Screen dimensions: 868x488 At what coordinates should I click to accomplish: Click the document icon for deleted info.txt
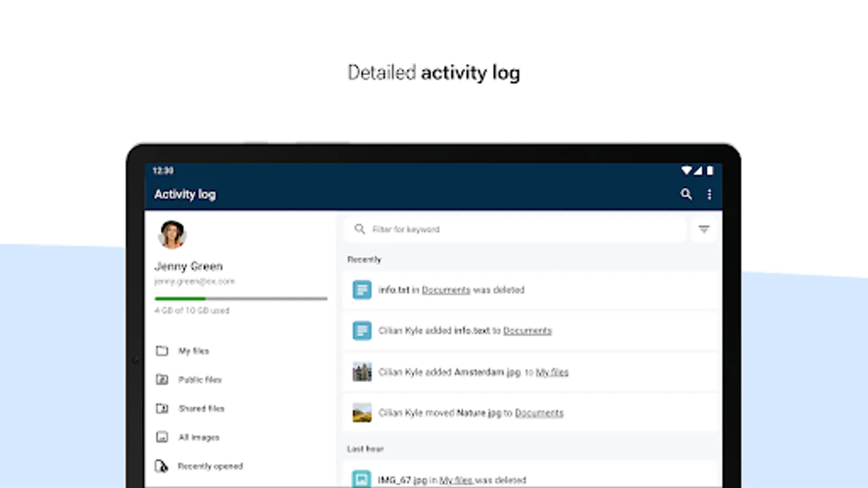(362, 290)
